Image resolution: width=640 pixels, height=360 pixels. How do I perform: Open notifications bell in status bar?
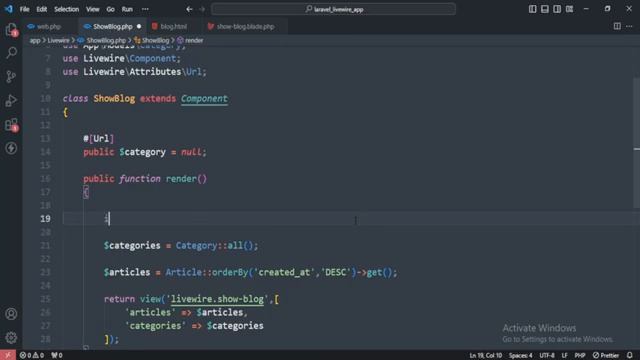(x=630, y=355)
